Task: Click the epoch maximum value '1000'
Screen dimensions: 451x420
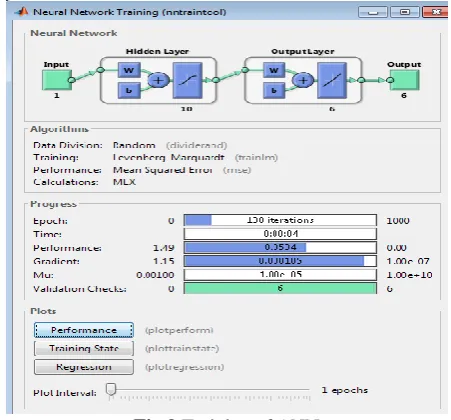Action: [x=398, y=221]
